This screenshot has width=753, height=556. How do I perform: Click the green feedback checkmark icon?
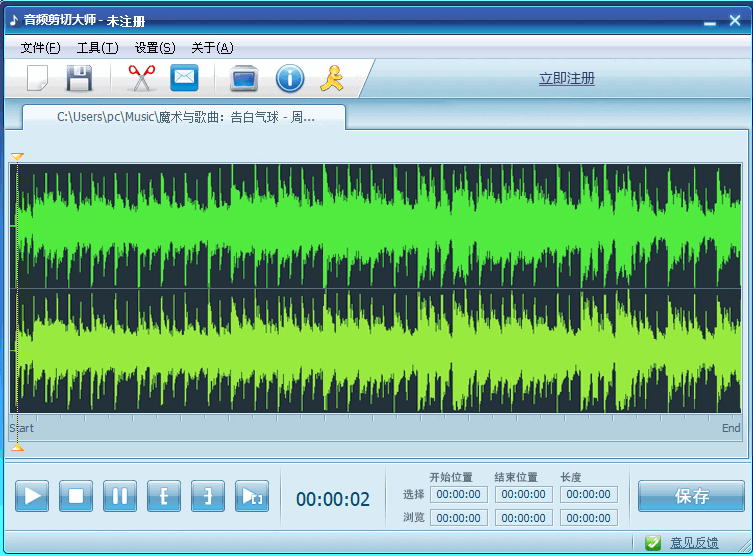[x=653, y=543]
